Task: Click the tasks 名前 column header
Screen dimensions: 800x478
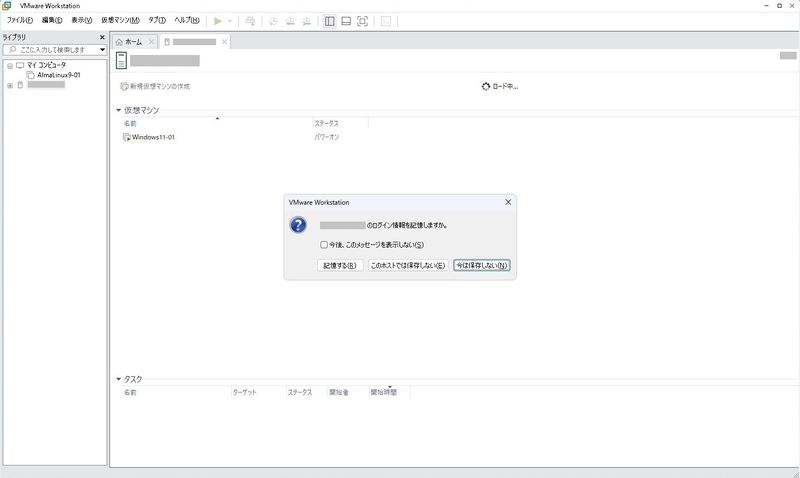Action: tap(130, 392)
